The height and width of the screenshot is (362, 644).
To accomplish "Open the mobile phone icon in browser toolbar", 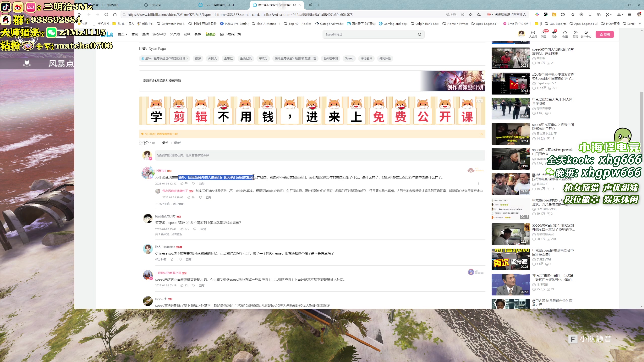I will click(x=590, y=15).
